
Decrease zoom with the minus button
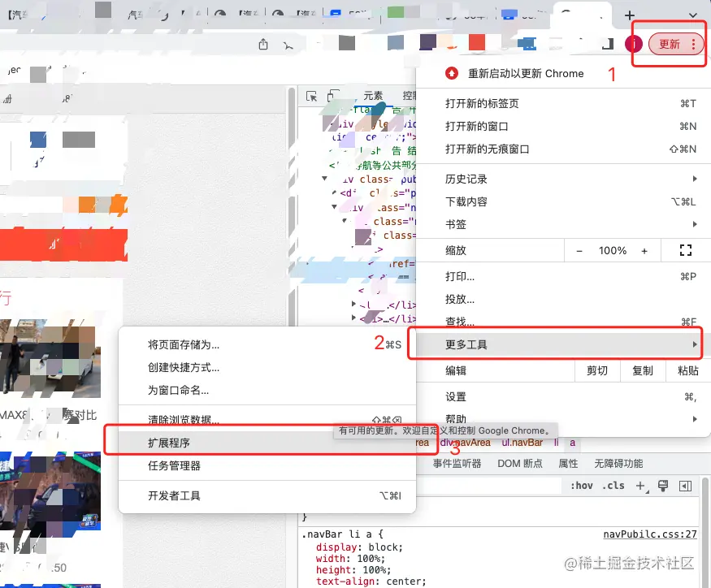point(579,251)
